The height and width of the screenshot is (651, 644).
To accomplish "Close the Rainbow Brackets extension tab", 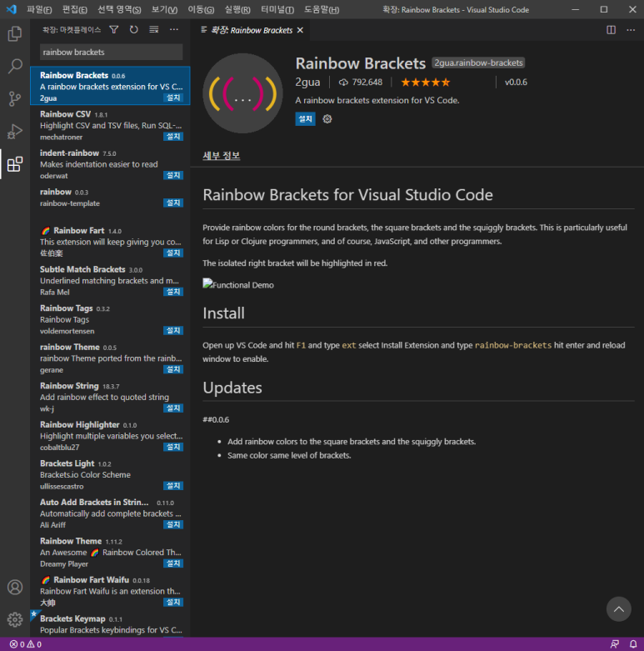I will [300, 30].
